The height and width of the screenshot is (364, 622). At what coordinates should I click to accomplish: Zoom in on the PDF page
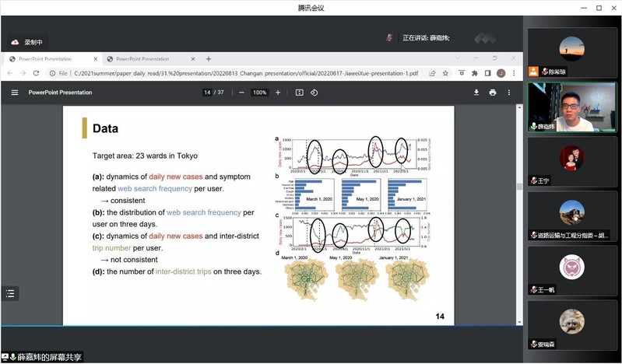coord(278,92)
